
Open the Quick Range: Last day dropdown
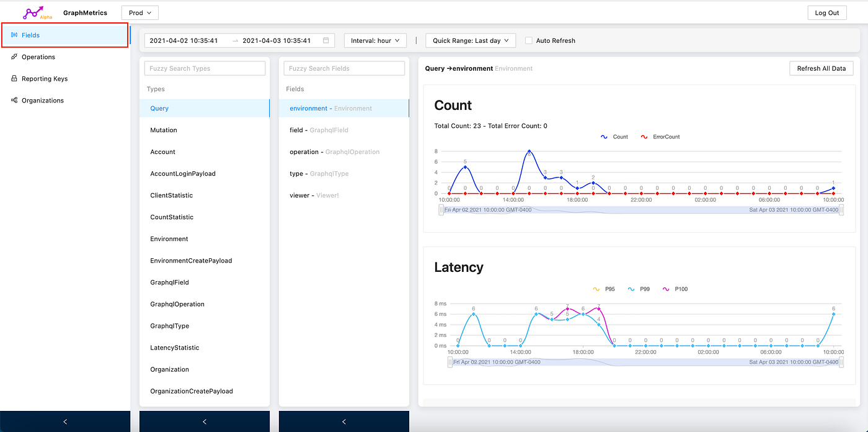click(470, 40)
